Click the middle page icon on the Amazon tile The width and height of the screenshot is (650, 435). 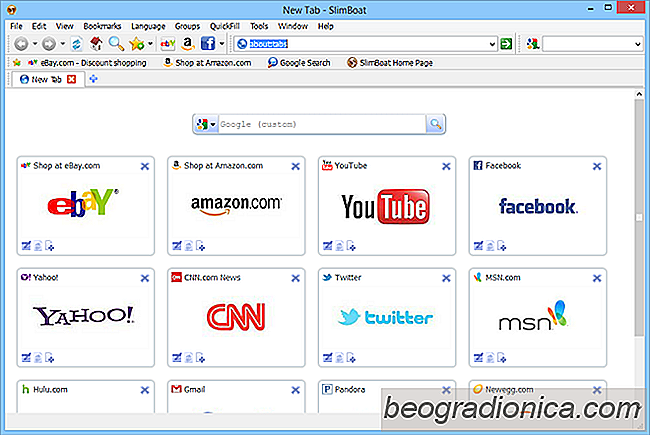pos(189,246)
